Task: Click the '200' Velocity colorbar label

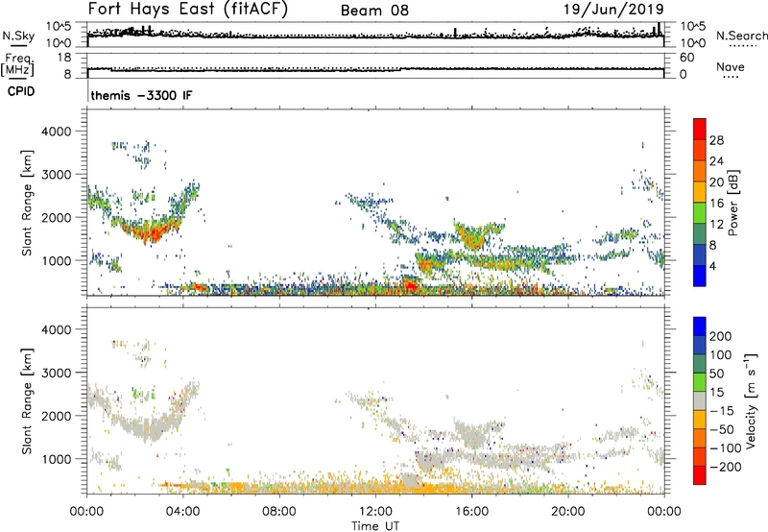Action: (721, 336)
